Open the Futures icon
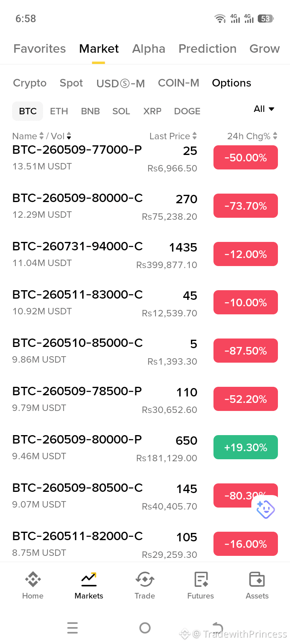Viewport: 290px width, 644px height. (201, 579)
